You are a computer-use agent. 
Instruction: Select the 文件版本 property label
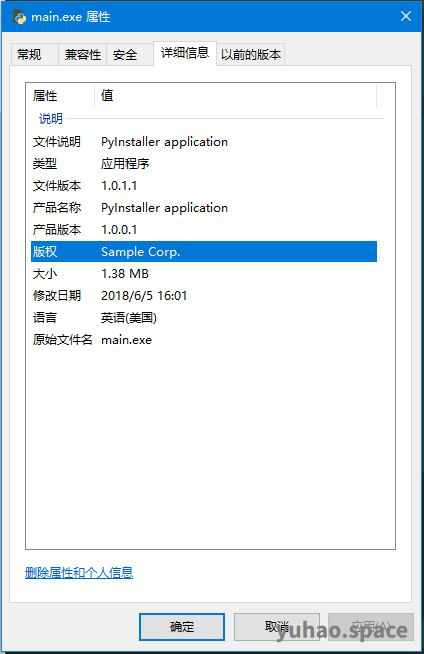(57, 186)
